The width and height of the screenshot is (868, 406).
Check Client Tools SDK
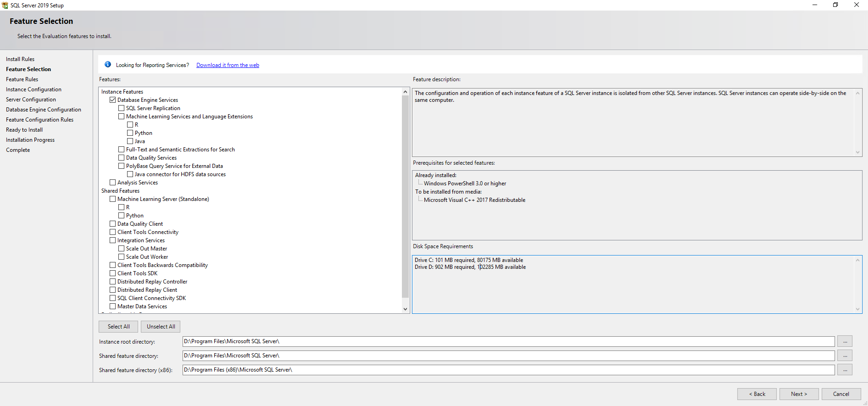[x=112, y=273]
